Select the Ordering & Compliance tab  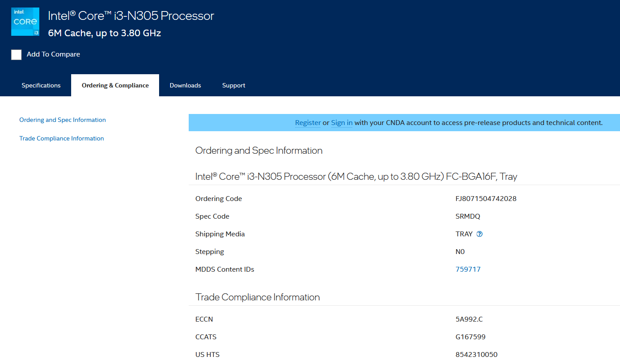(115, 85)
